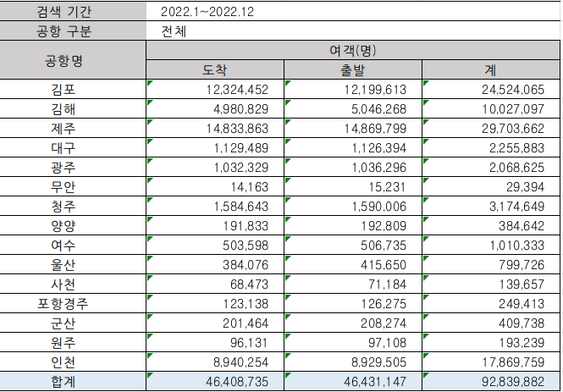Click the green error indicator on 김포 arrivals cell
Viewport: 563px width, 392px height.
pos(149,83)
